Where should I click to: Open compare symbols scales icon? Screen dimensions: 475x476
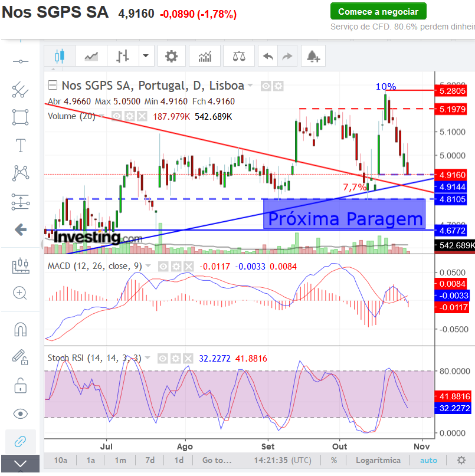coord(239,56)
